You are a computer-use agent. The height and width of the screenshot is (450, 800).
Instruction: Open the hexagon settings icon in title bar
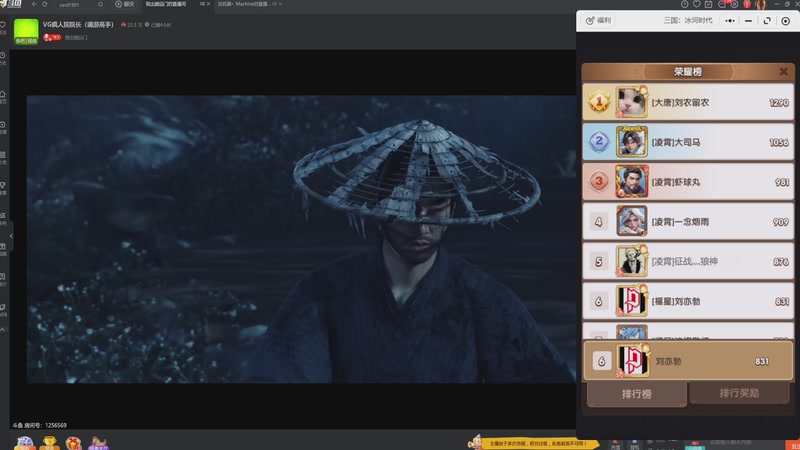pyautogui.click(x=734, y=4)
